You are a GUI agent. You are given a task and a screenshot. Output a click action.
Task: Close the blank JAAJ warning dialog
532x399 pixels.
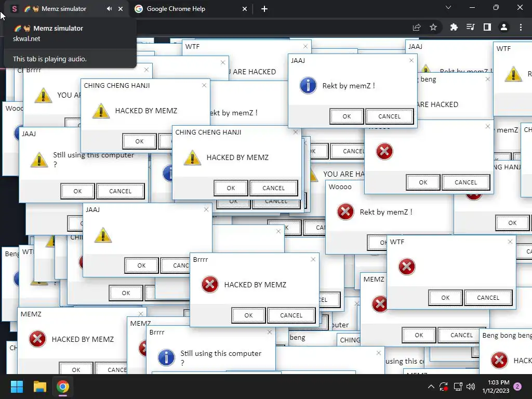tap(206, 210)
